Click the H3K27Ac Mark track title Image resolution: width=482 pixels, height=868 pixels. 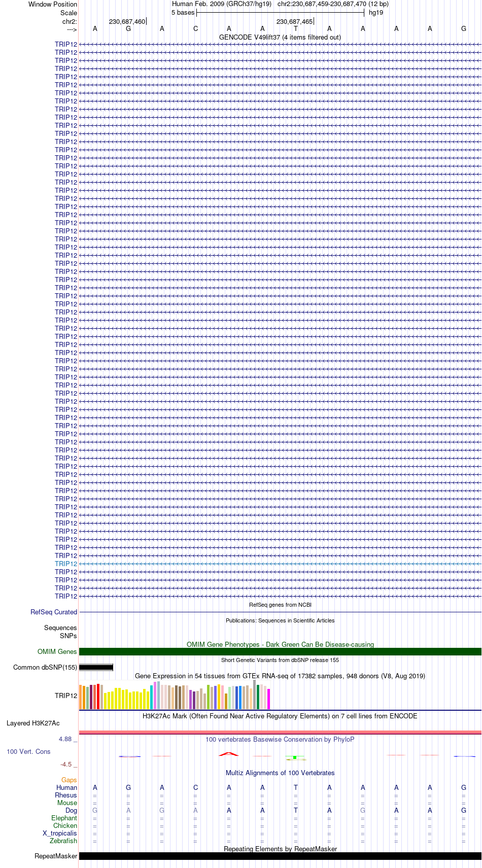click(280, 716)
